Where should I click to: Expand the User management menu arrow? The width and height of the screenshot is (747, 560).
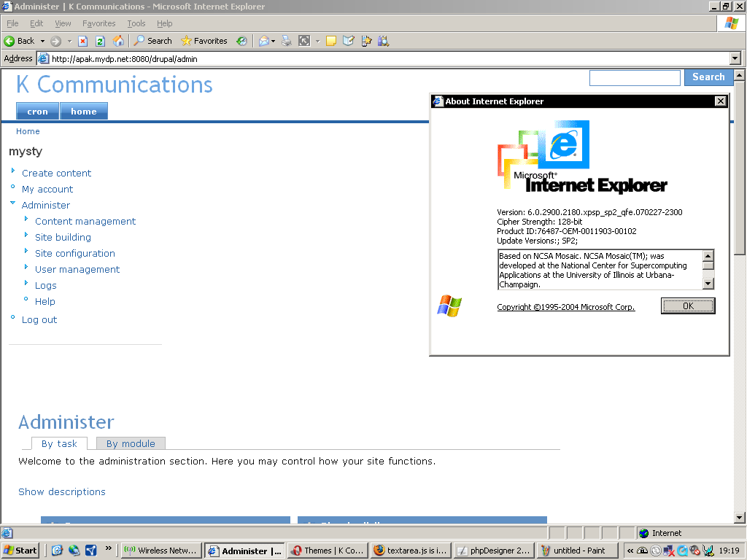coord(26,267)
